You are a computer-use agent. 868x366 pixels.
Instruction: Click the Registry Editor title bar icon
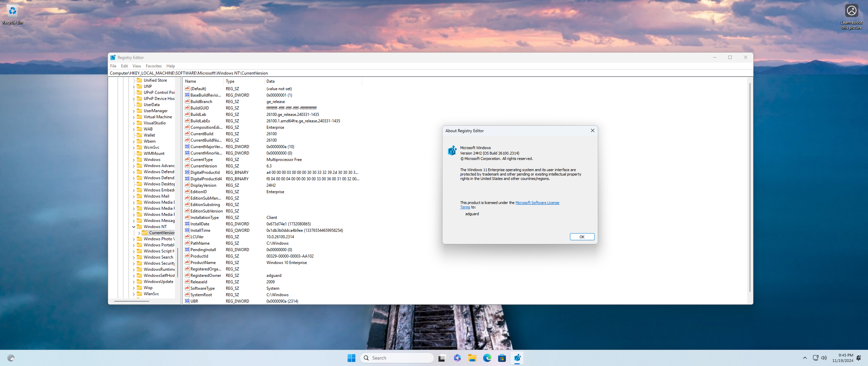(x=113, y=58)
